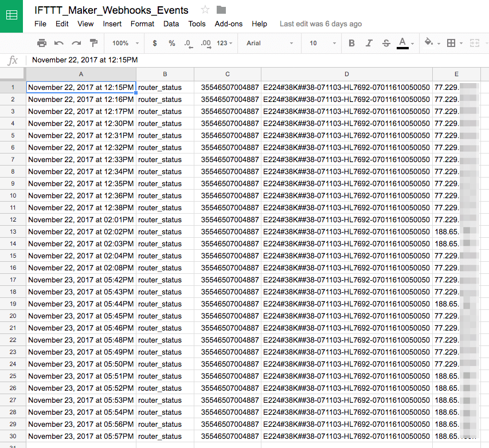Open the fill color bucket
This screenshot has height=448, width=489.
pos(429,42)
